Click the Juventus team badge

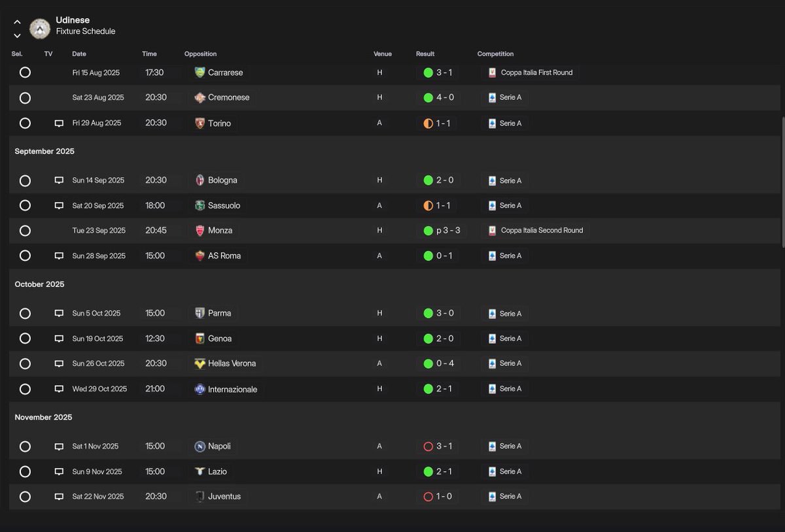200,497
